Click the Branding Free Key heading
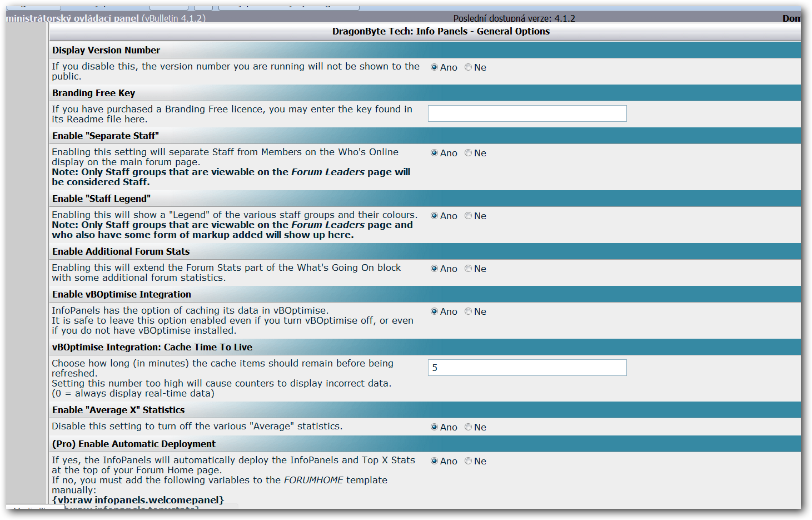 point(94,93)
